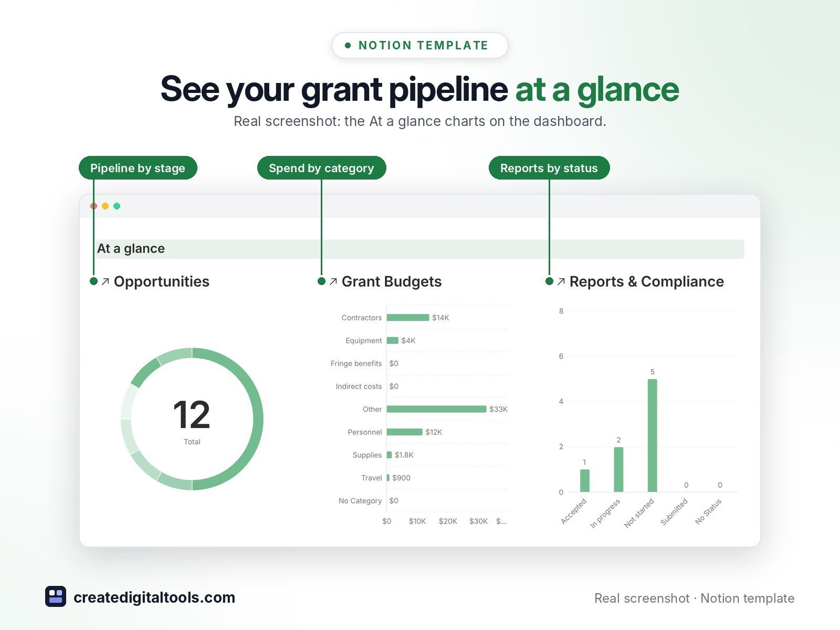
Task: Click the Contractors category label
Action: (362, 318)
